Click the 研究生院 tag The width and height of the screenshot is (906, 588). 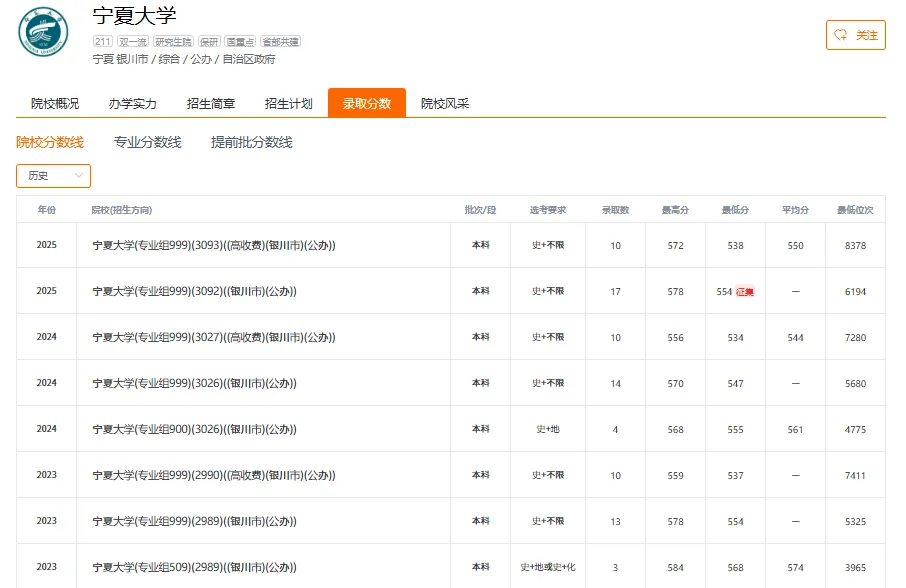point(173,42)
